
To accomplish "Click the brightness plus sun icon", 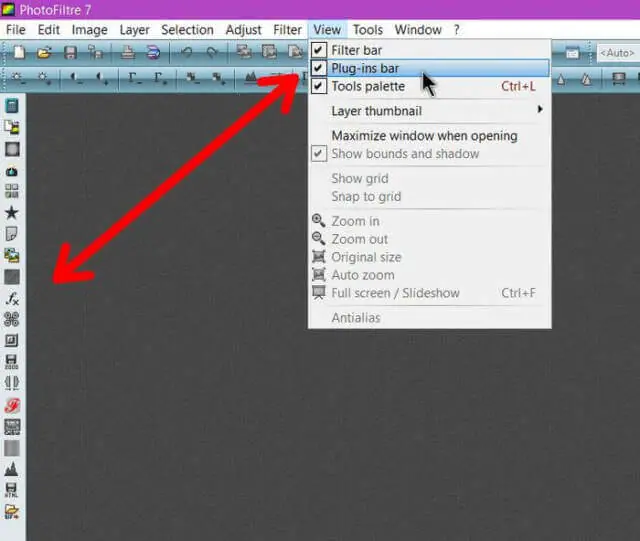I will [43, 78].
